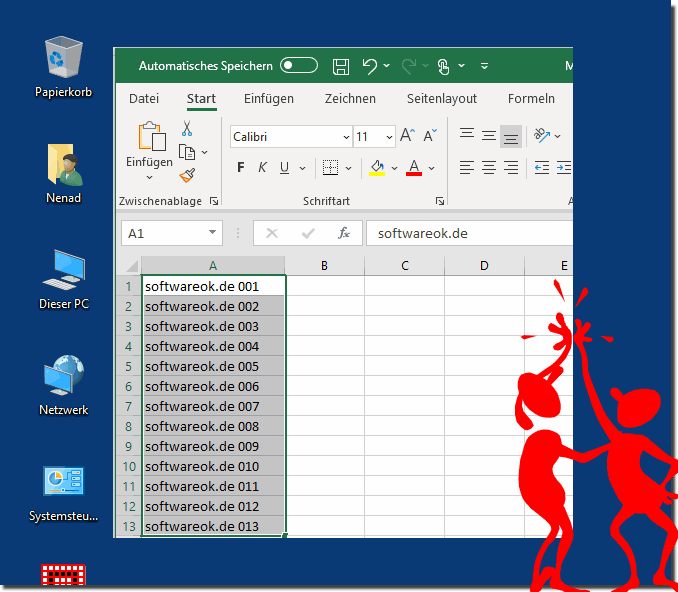Click the Save floppy disk icon

click(x=341, y=67)
